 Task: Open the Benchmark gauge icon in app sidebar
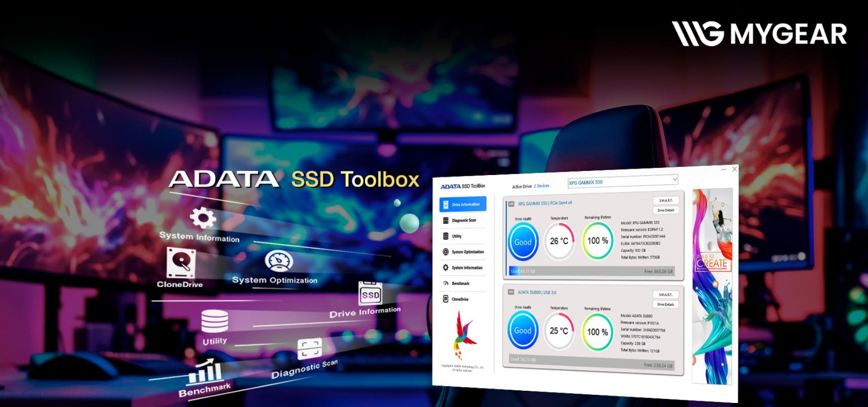pyautogui.click(x=446, y=284)
